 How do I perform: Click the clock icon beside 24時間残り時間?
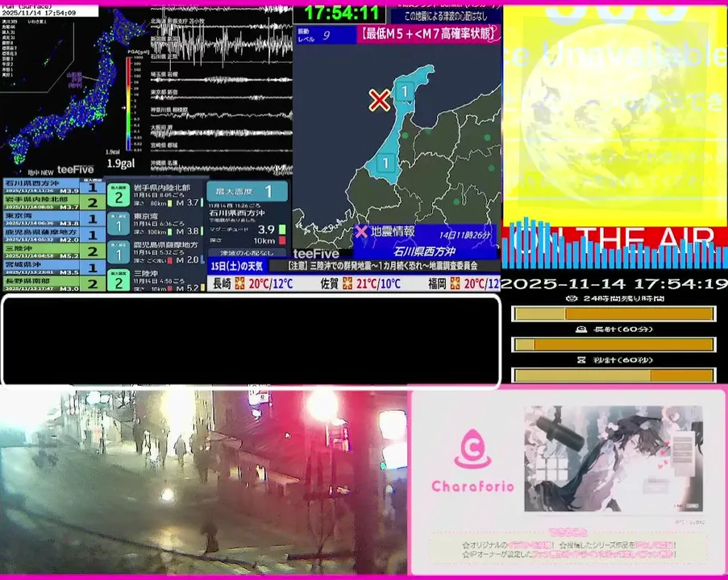point(572,298)
